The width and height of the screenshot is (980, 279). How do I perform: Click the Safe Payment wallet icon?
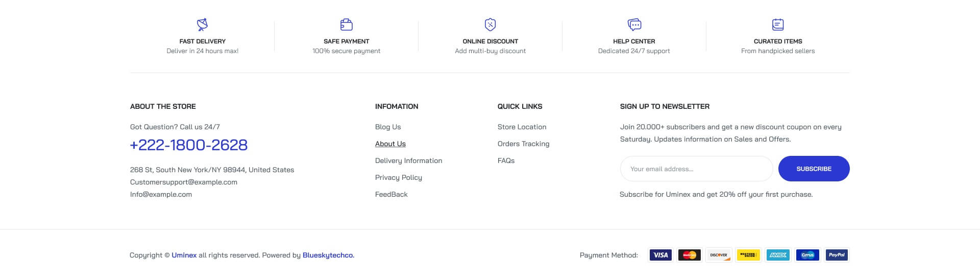pyautogui.click(x=347, y=25)
